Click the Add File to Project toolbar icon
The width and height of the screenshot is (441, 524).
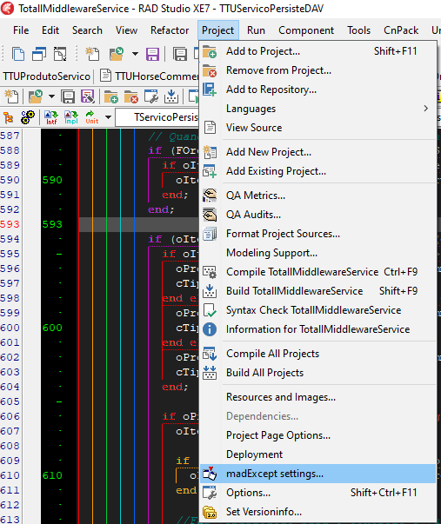111,97
